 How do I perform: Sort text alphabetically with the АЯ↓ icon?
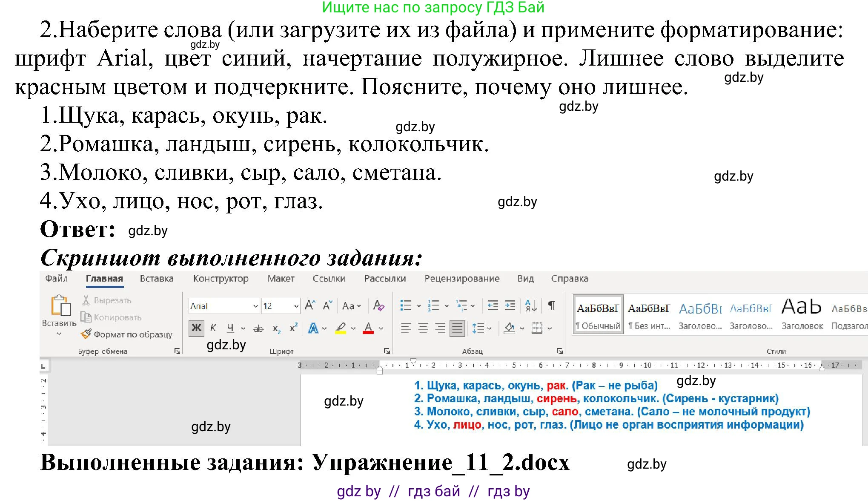coord(531,305)
